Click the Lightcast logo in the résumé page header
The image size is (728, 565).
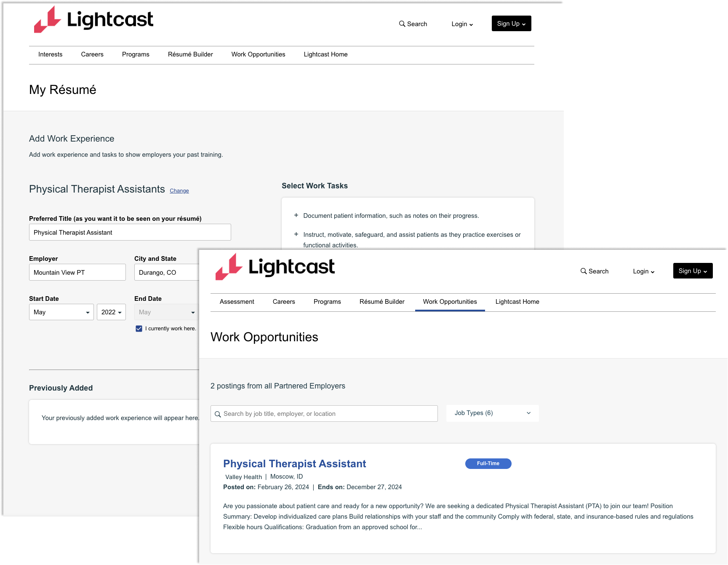click(x=93, y=20)
